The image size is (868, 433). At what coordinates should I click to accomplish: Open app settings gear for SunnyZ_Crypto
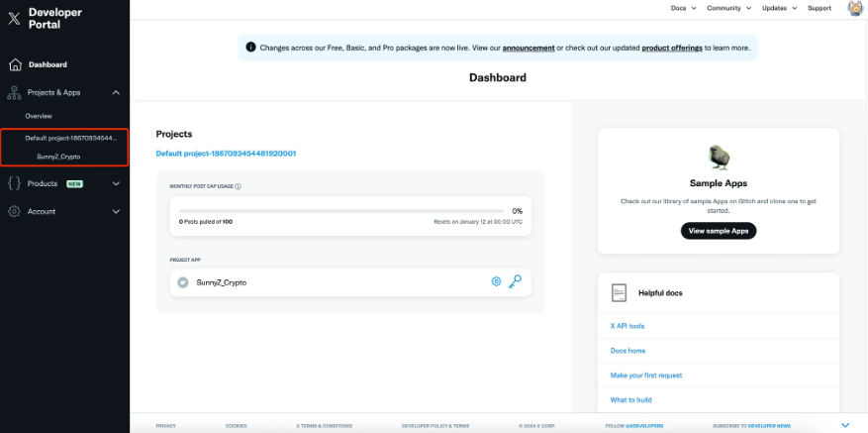coord(496,282)
